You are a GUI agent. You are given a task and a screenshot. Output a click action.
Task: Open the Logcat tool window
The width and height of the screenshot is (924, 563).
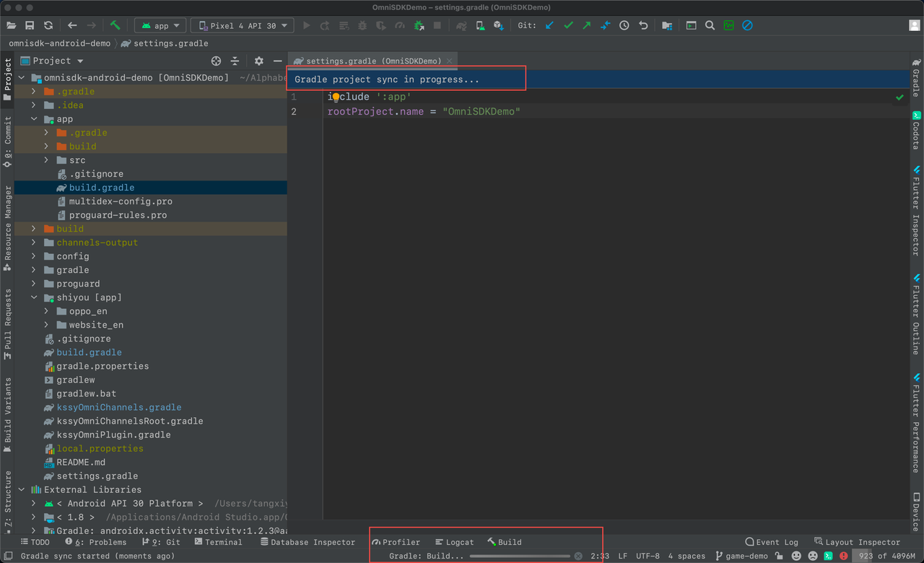(x=454, y=542)
